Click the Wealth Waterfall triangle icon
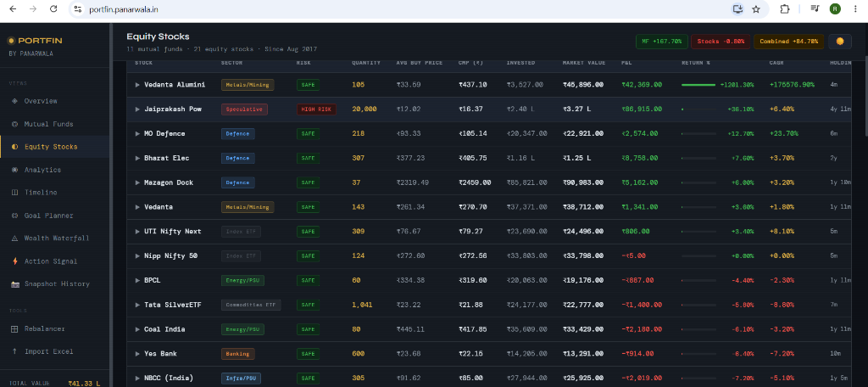Image resolution: width=868 pixels, height=387 pixels. tap(14, 238)
